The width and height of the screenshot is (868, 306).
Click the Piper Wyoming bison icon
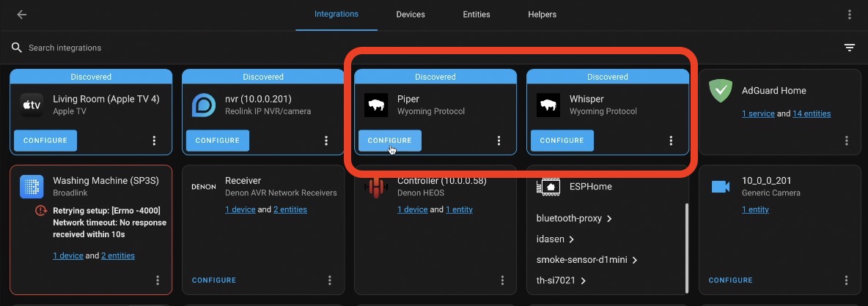click(x=376, y=105)
